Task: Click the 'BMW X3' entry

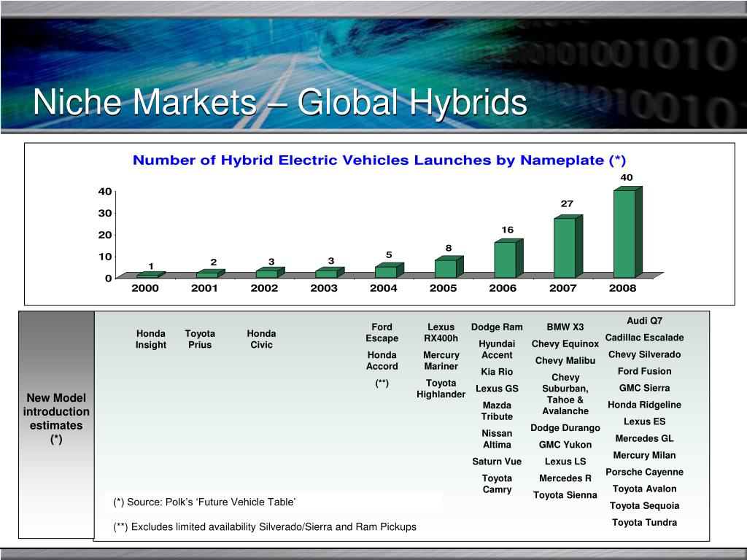Action: [565, 327]
